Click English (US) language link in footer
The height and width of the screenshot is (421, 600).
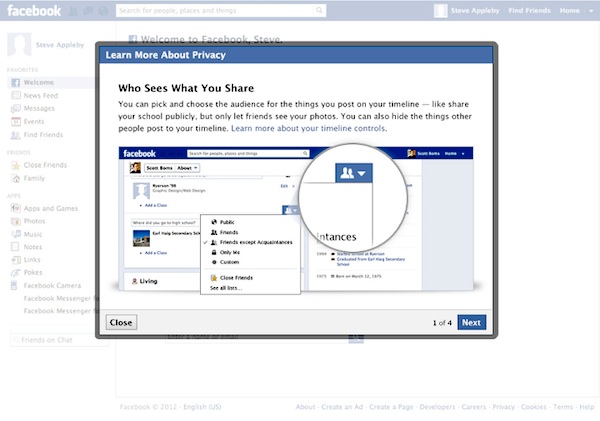tap(202, 407)
